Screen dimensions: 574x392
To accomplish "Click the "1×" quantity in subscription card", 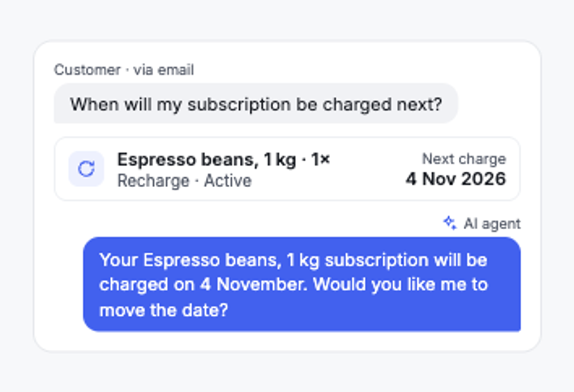I will 320,159.
